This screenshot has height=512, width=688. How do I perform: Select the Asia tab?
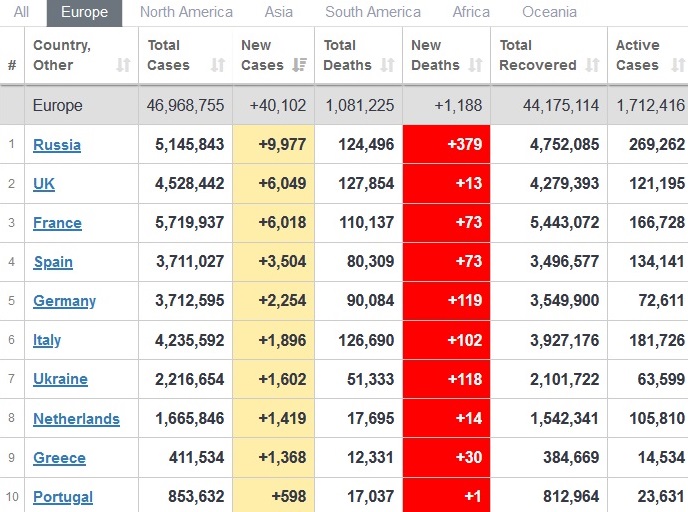(279, 12)
